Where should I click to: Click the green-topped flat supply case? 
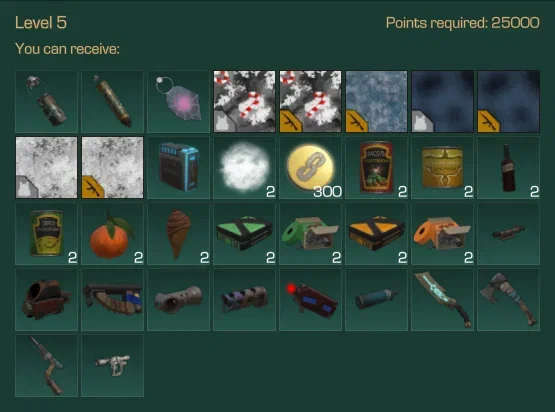tap(244, 234)
